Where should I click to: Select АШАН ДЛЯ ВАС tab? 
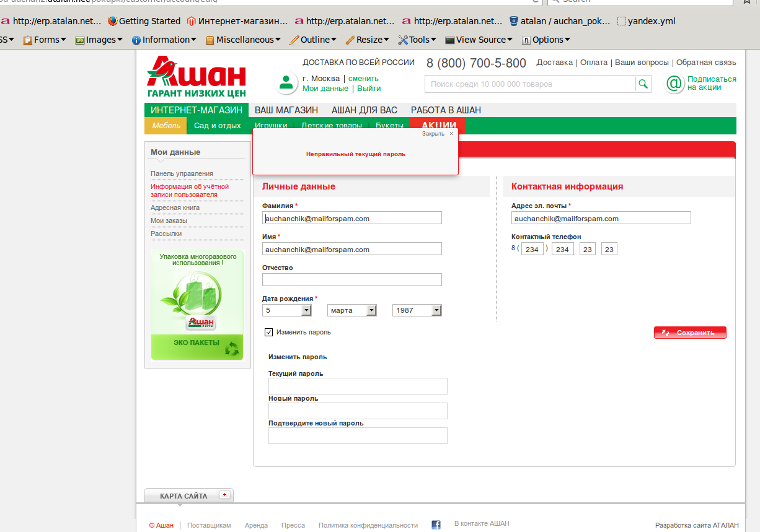coord(365,110)
